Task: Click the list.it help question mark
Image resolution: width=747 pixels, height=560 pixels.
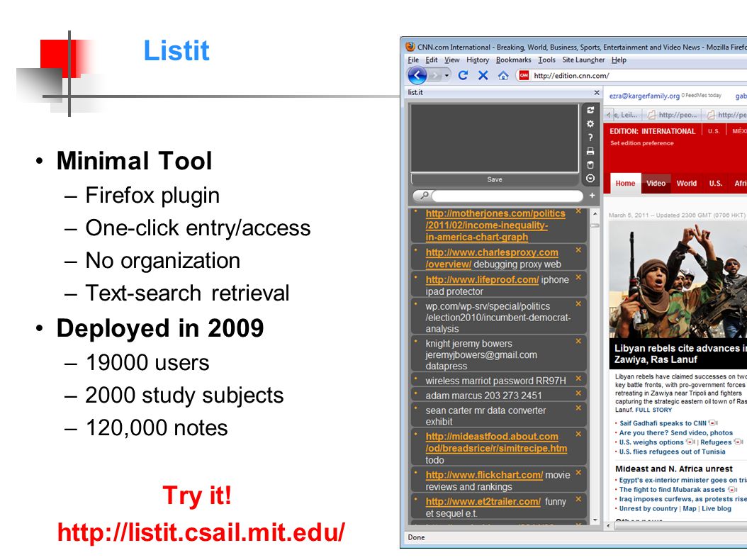Action: pyautogui.click(x=590, y=138)
